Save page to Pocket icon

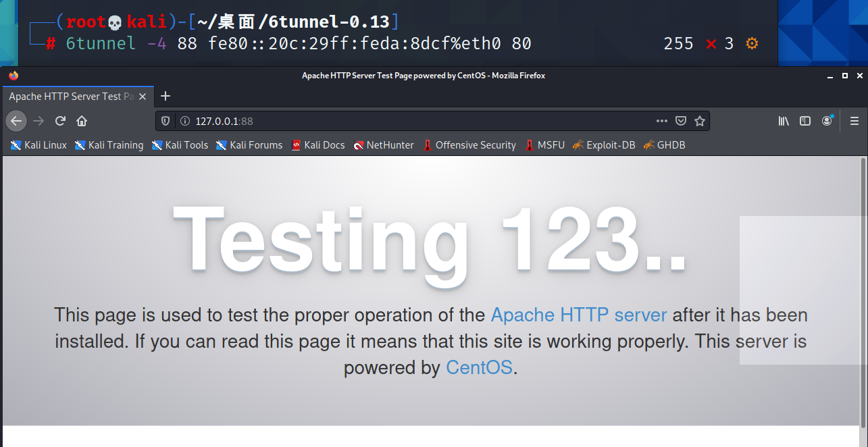click(x=681, y=121)
